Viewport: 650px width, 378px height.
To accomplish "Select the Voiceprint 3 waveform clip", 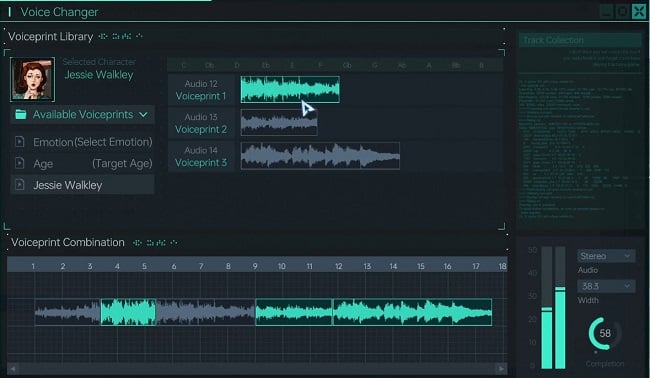I will click(x=320, y=156).
